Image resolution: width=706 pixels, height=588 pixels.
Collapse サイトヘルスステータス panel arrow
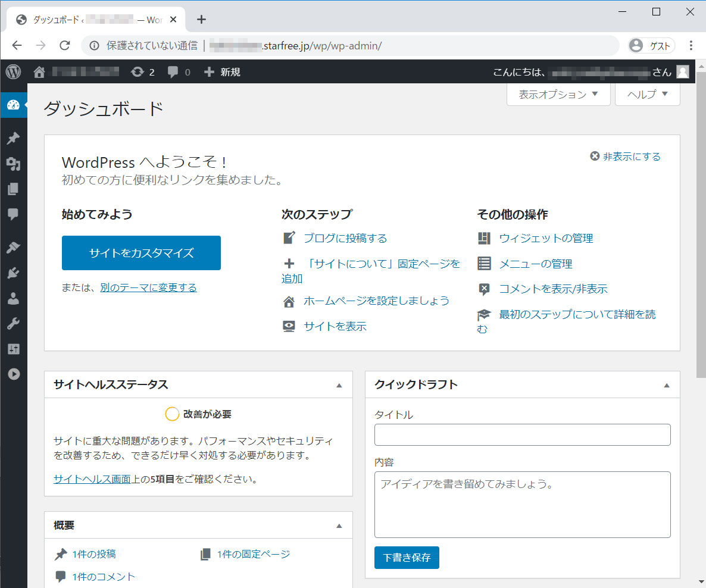pos(339,385)
